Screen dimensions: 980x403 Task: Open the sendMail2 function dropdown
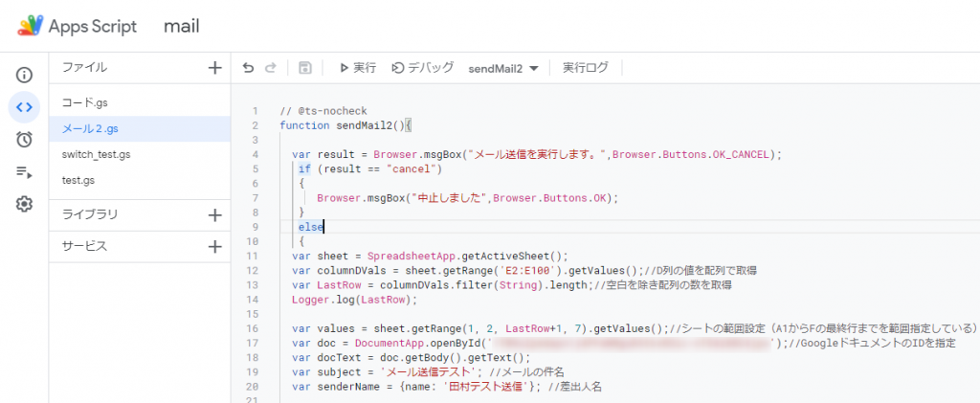tap(503, 69)
